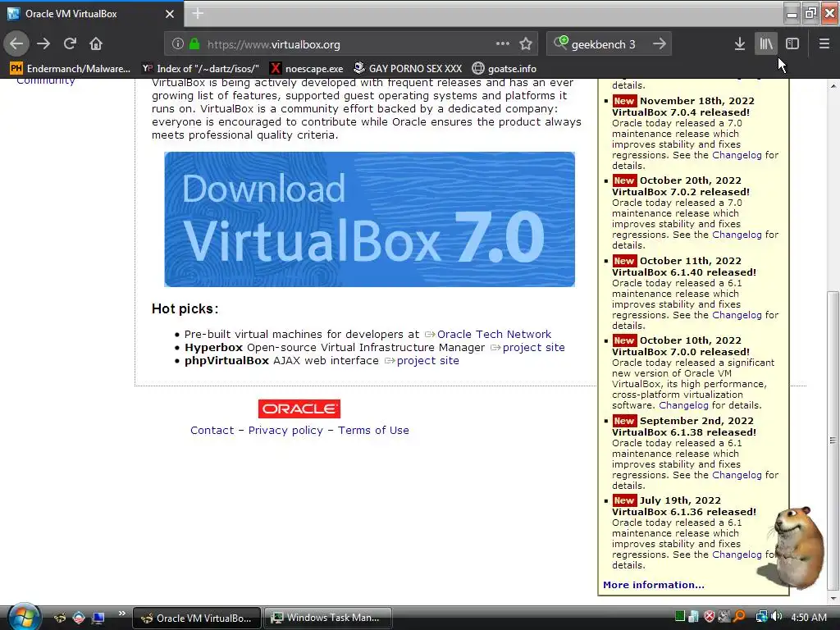Click the search engine magnifier icon

560,43
